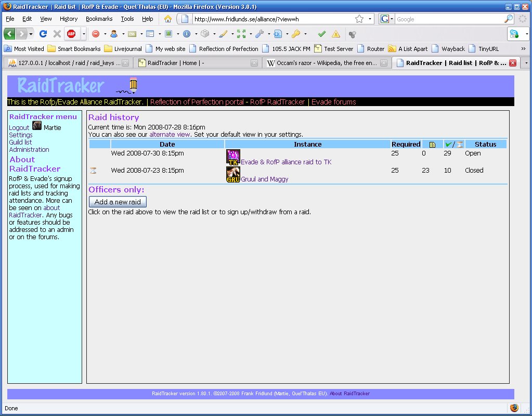Viewport: 532px width, 416px height.
Task: Click the Firefox Reload page icon
Action: (x=43, y=34)
